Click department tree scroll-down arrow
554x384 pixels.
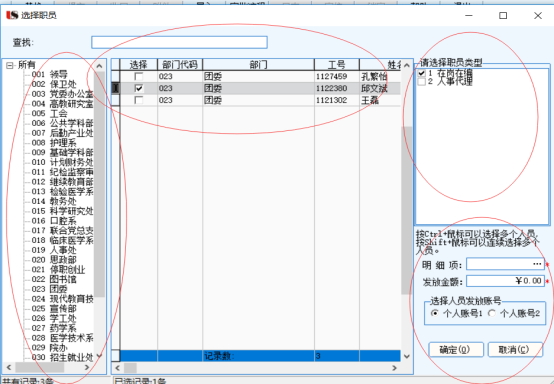click(99, 356)
